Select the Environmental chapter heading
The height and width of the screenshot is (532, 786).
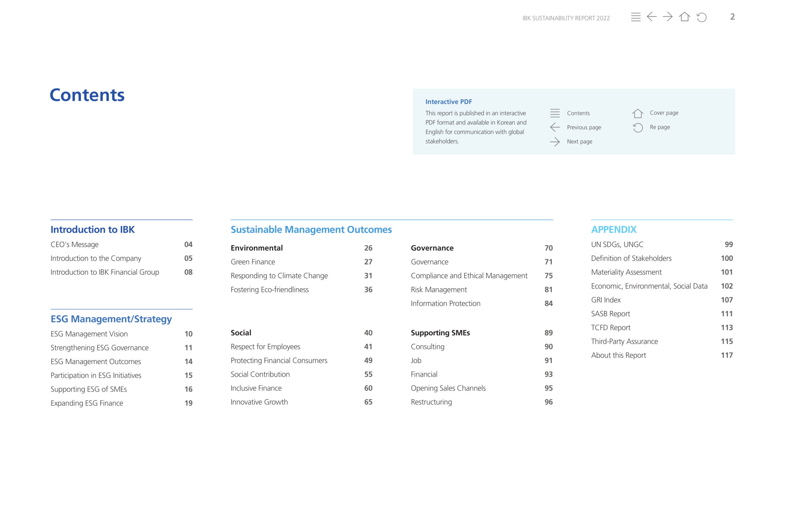click(256, 248)
